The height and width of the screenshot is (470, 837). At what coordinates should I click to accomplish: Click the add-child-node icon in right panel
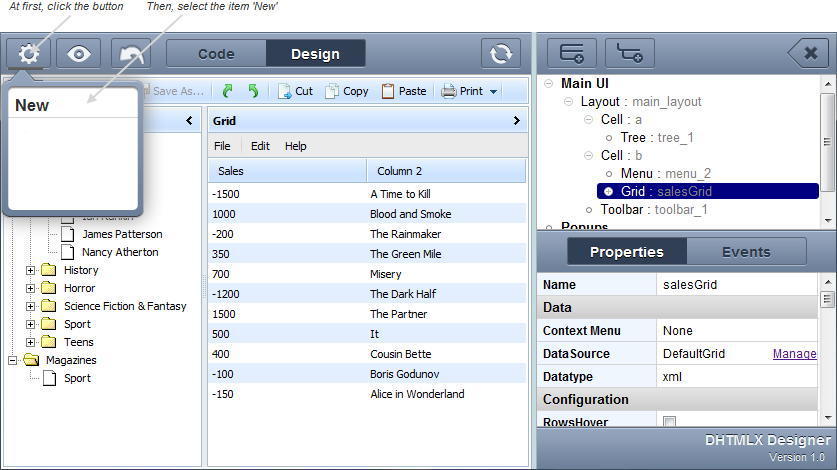click(x=630, y=53)
